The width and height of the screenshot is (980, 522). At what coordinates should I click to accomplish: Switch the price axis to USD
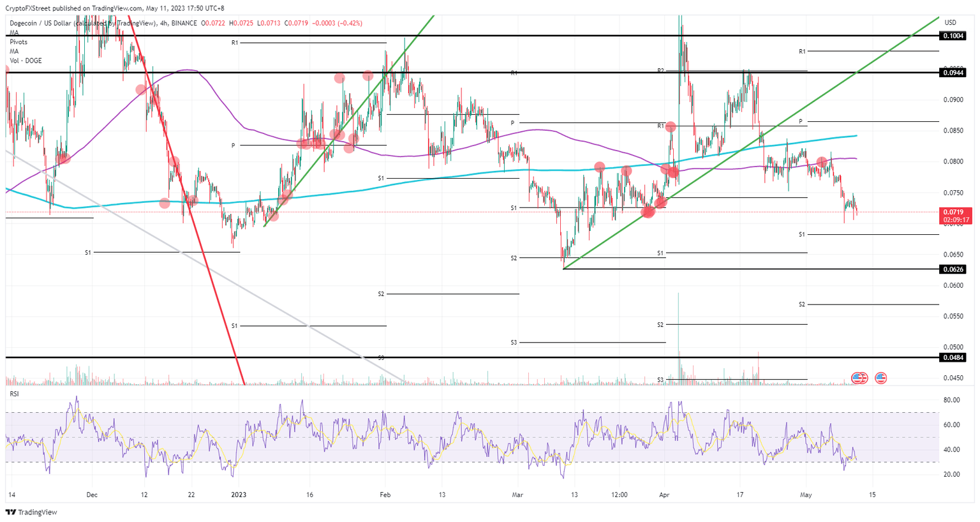click(x=951, y=22)
